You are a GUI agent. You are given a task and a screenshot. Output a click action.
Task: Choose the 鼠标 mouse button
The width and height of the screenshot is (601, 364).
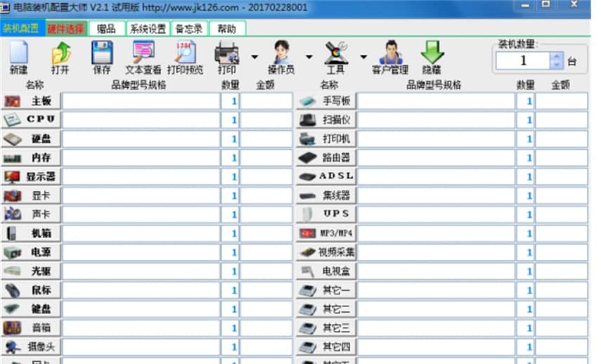tap(31, 290)
